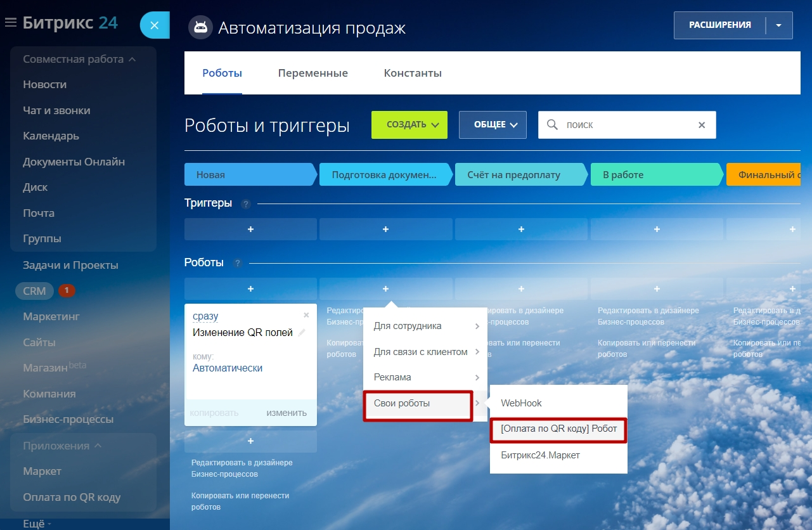Add a robot to the В работе stage
The image size is (812, 530).
point(657,288)
